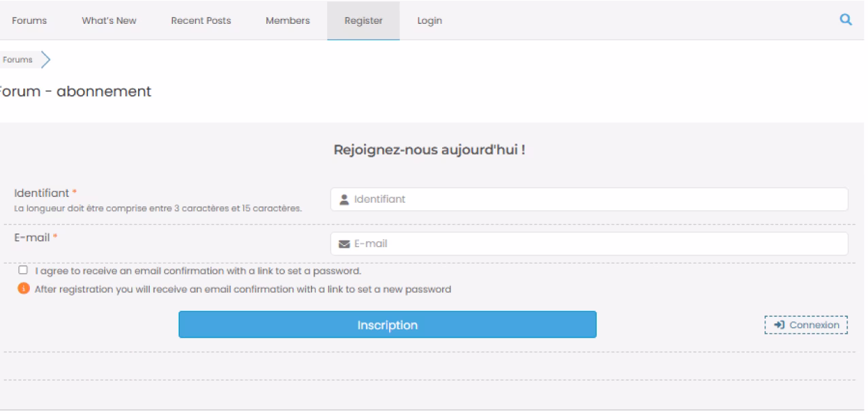The height and width of the screenshot is (414, 868).
Task: Submit the Inscription button
Action: click(x=388, y=325)
